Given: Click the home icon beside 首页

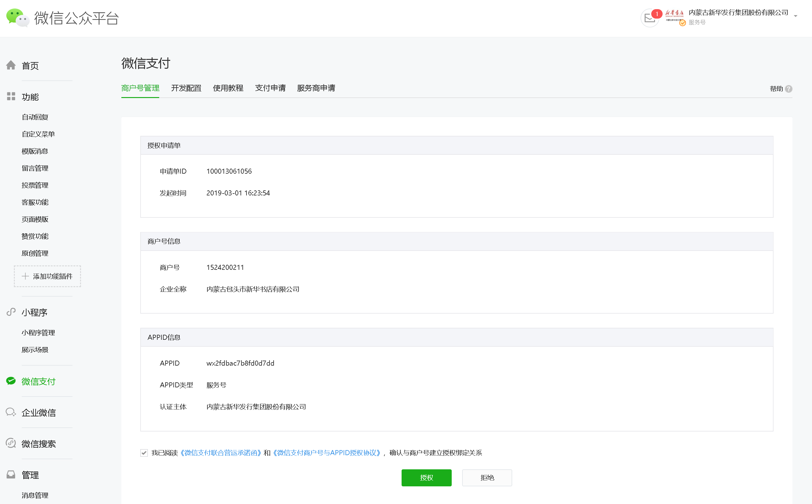Looking at the screenshot, I should [11, 65].
